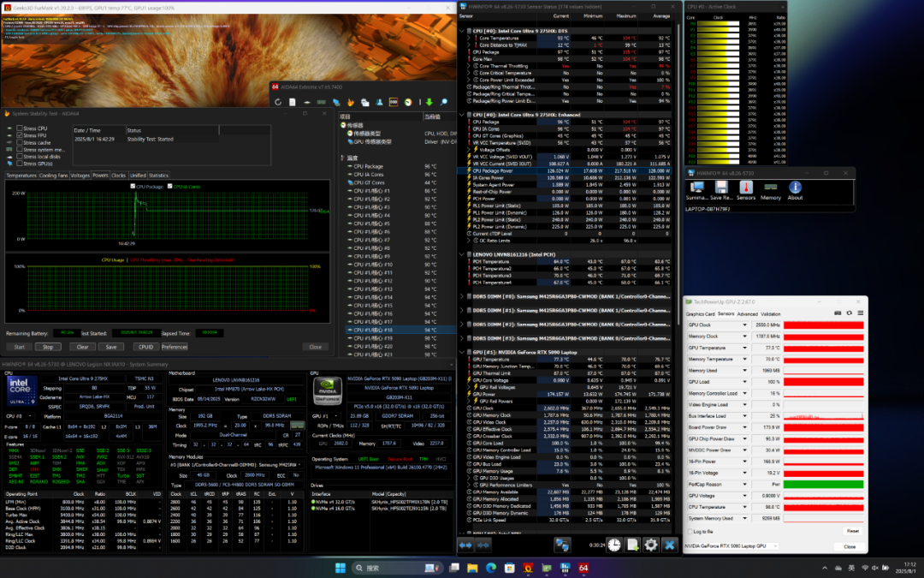Open File Explorer from the taskbar
This screenshot has height=578, width=924.
472,568
